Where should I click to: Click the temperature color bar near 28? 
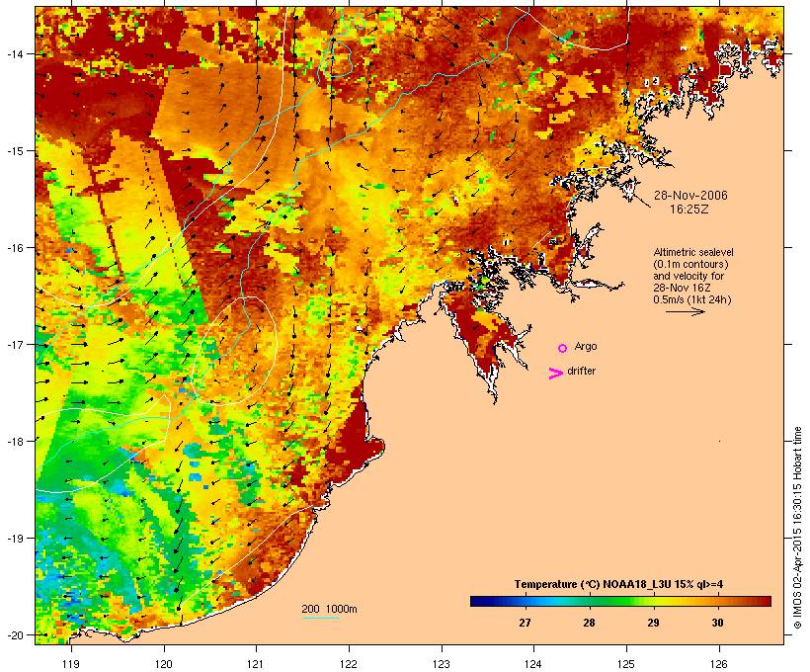coord(589,601)
